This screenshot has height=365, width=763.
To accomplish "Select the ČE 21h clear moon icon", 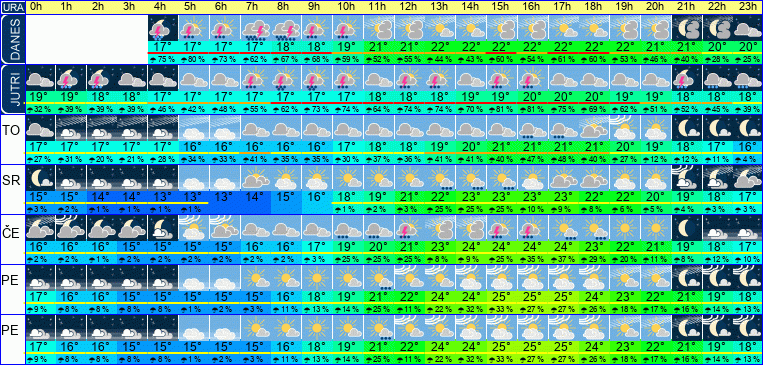I will [687, 228].
